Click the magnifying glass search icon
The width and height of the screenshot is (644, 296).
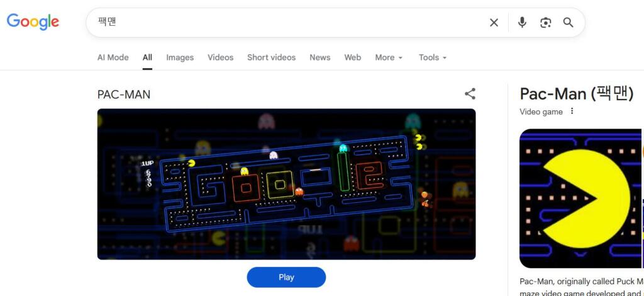568,23
